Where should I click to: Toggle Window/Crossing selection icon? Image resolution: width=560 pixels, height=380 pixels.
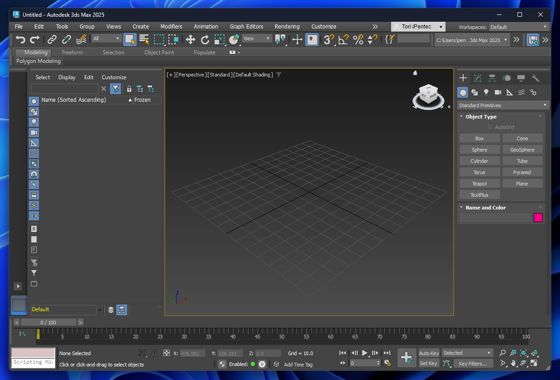tap(173, 39)
